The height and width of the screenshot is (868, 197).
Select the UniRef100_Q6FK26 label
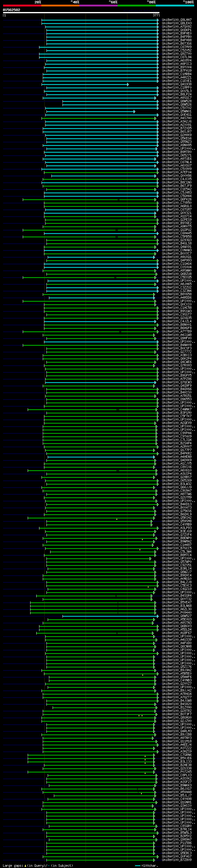tap(177, 200)
